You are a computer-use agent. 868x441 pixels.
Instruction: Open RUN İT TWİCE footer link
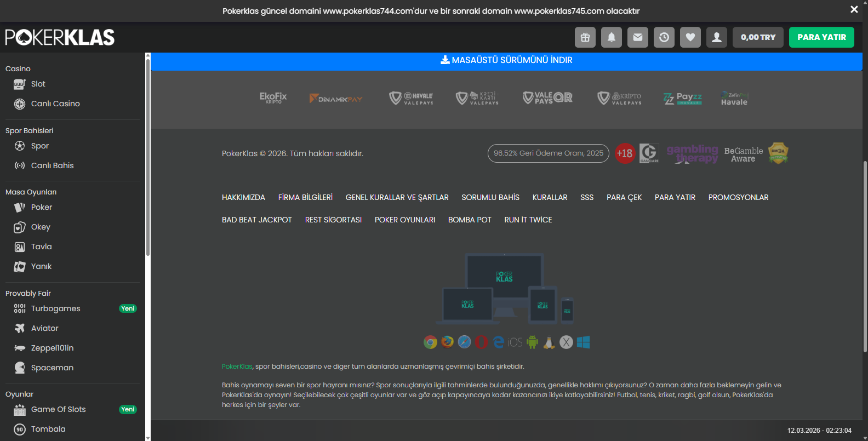(528, 220)
